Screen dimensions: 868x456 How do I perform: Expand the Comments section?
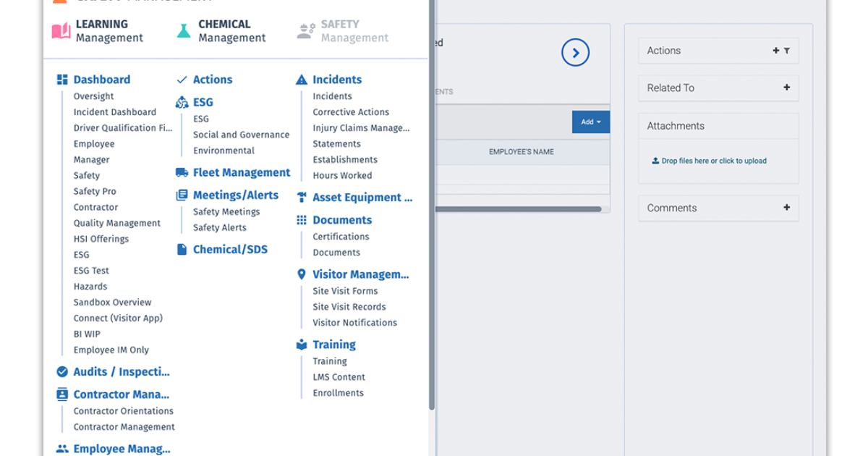[786, 208]
